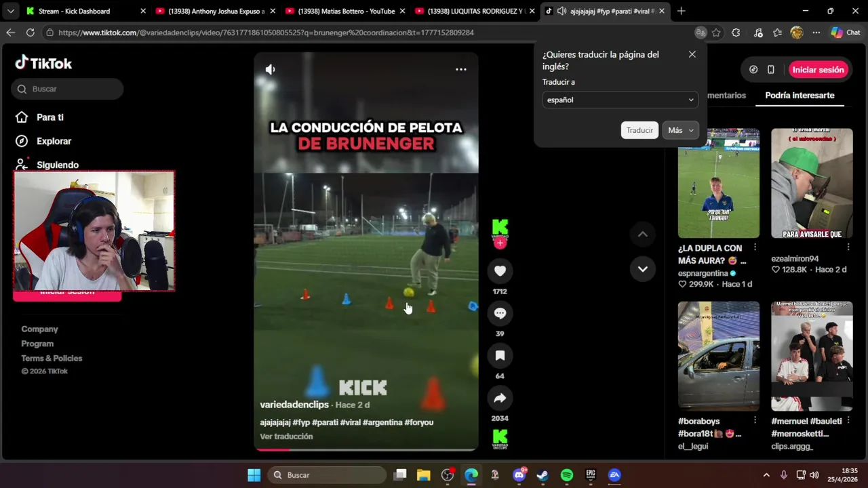Open Program footer link
The image size is (868, 488).
37,344
